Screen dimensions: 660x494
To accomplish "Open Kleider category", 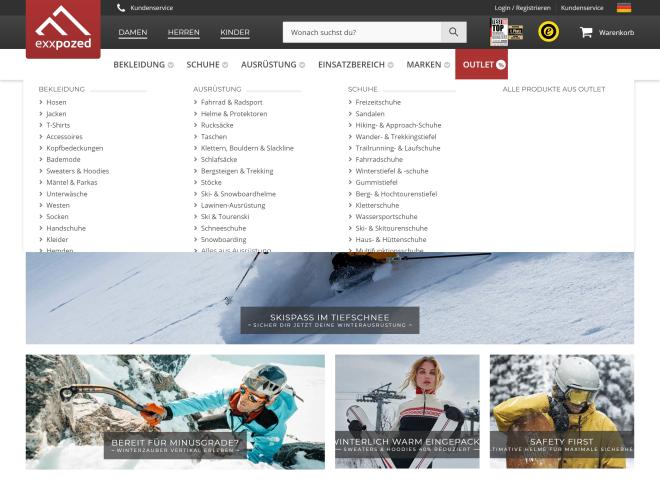I will pyautogui.click(x=57, y=239).
